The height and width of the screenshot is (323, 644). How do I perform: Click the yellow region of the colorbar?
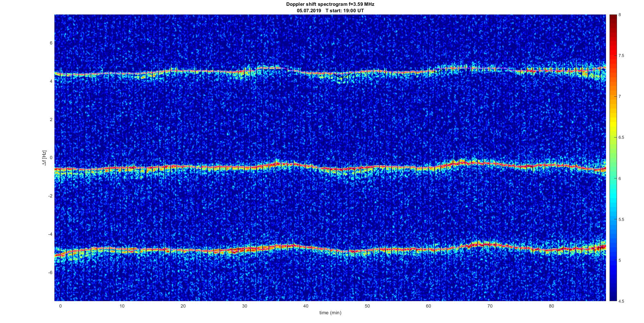613,124
